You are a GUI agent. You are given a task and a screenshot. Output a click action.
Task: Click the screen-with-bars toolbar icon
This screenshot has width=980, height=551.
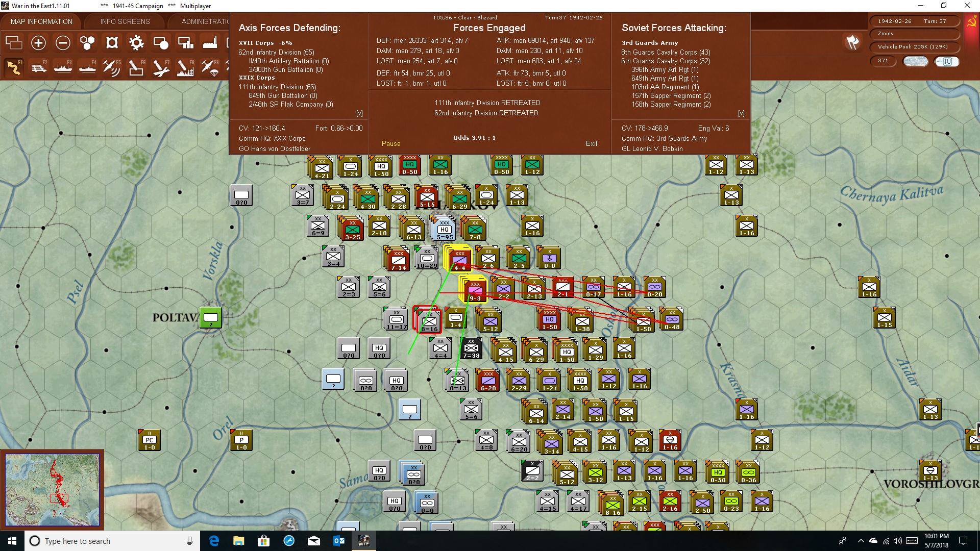[x=185, y=43]
